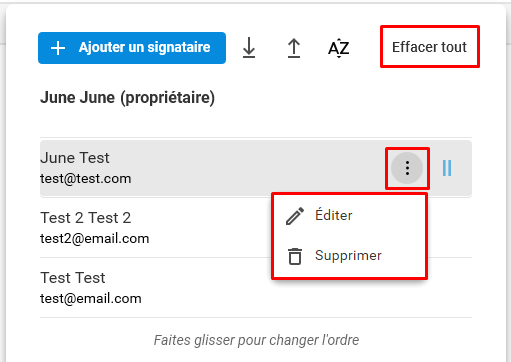Click the Faites glisser pour changer l'ordre hint

(256, 340)
